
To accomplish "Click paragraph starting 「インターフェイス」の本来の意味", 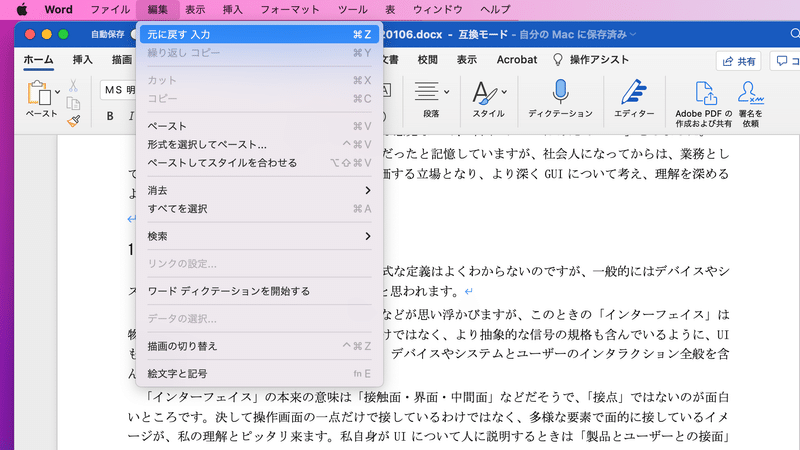I will coord(429,417).
